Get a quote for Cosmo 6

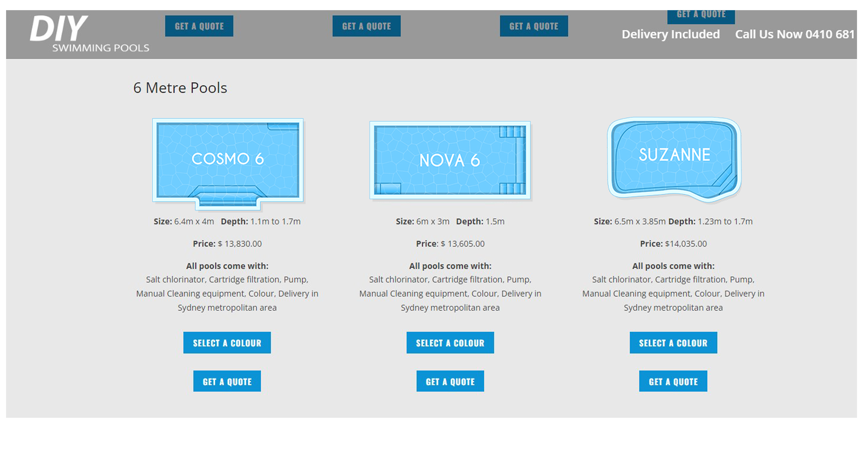click(x=227, y=381)
